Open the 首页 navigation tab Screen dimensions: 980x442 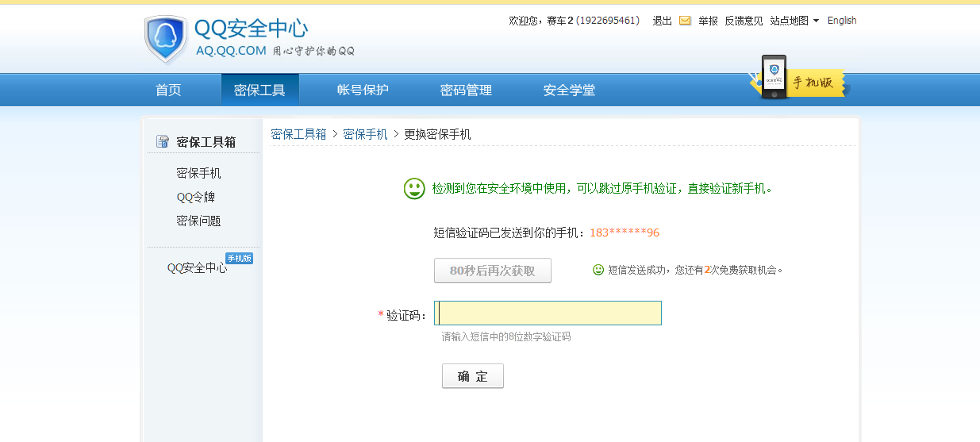(x=168, y=90)
